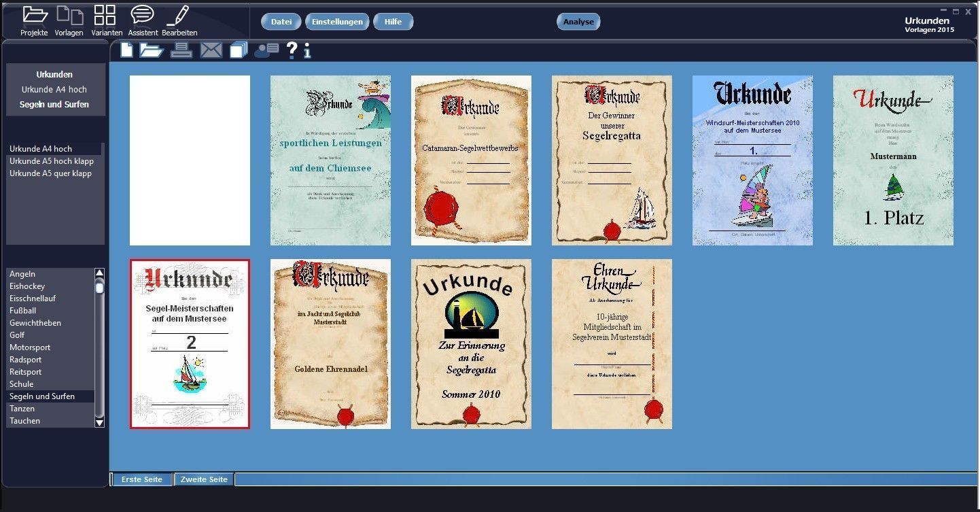Open the Einstellungen menu
The image size is (980, 512).
(337, 22)
